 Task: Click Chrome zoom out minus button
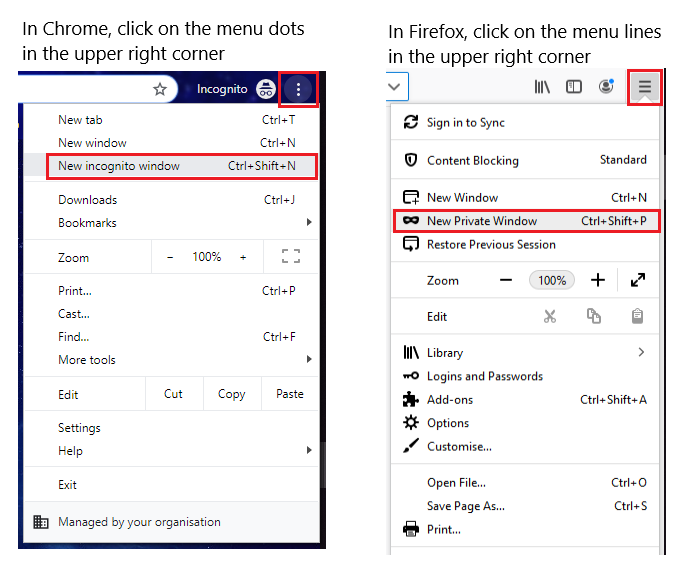point(170,257)
